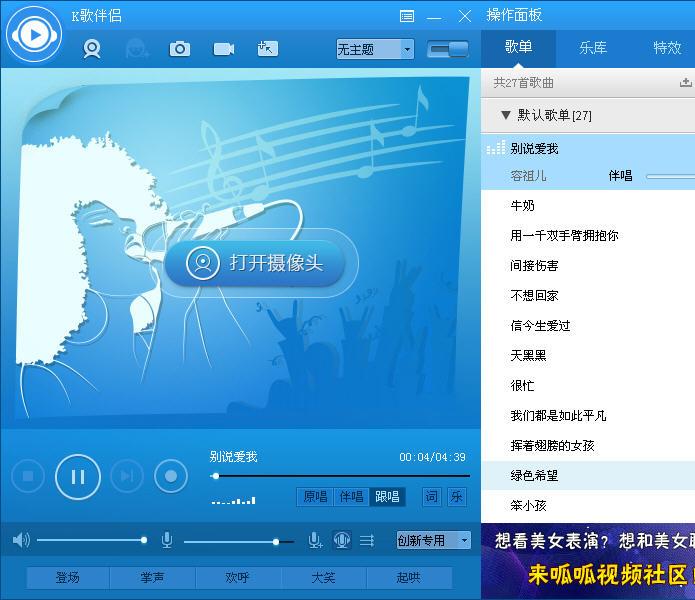Select 原唱 original vocal mode
Viewport: 695px width, 600px height.
(x=315, y=497)
